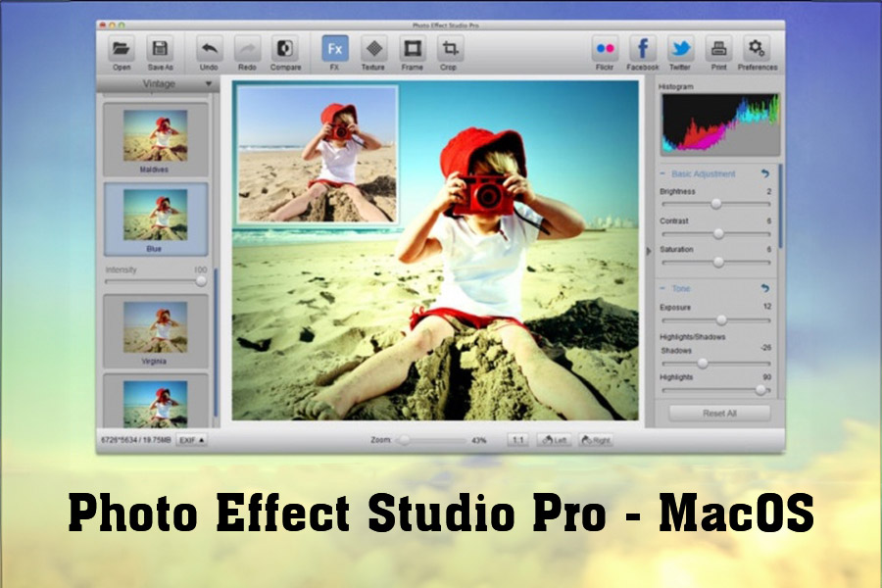Click the Reset All button

click(719, 413)
